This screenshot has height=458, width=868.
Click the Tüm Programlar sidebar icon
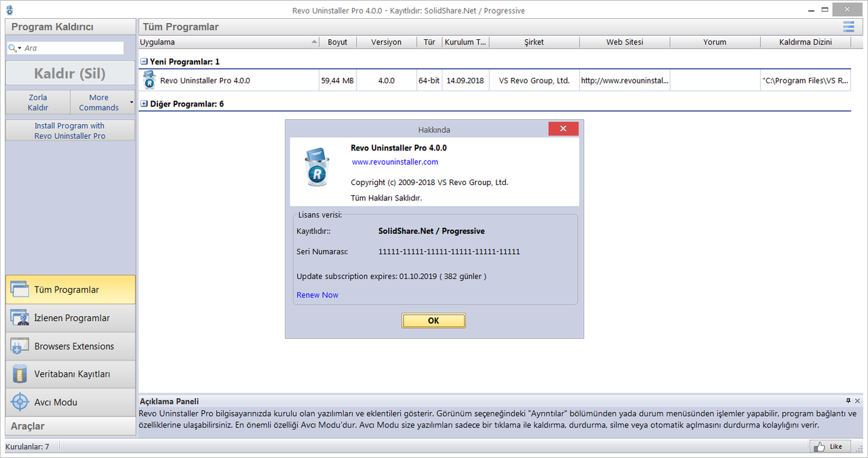[19, 289]
